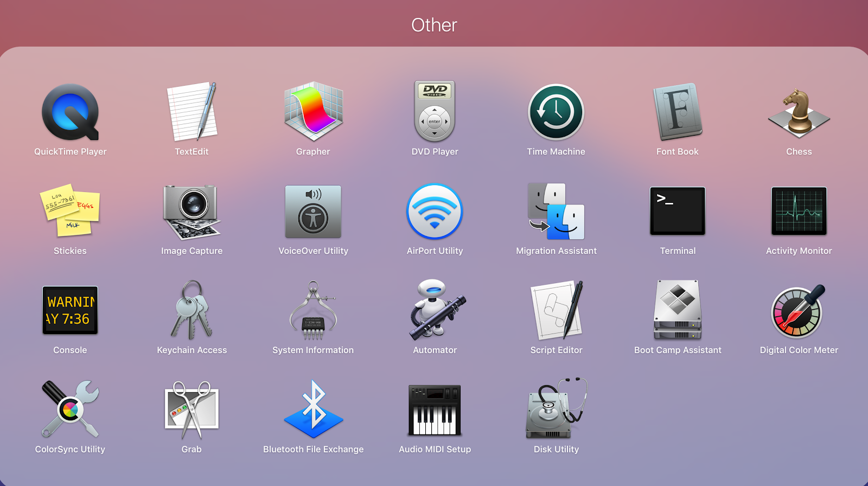
Task: Launch Audio MIDI Setup
Action: pyautogui.click(x=435, y=410)
